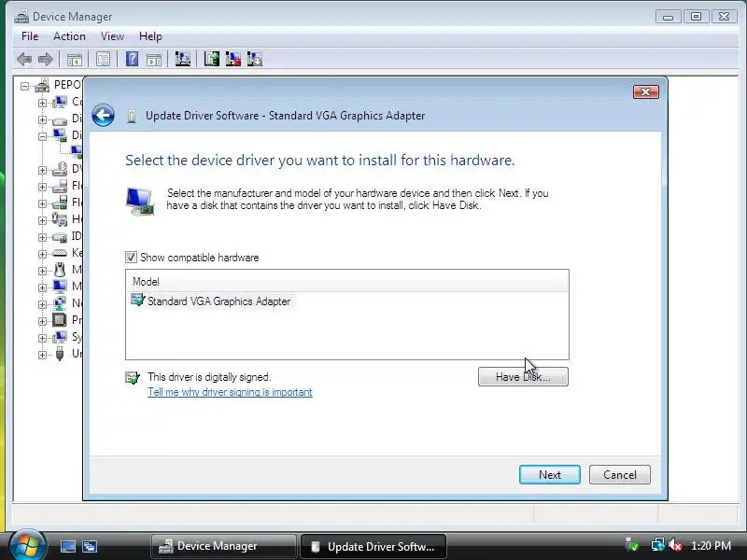Open Tell me why driver signing is important link

(x=230, y=392)
